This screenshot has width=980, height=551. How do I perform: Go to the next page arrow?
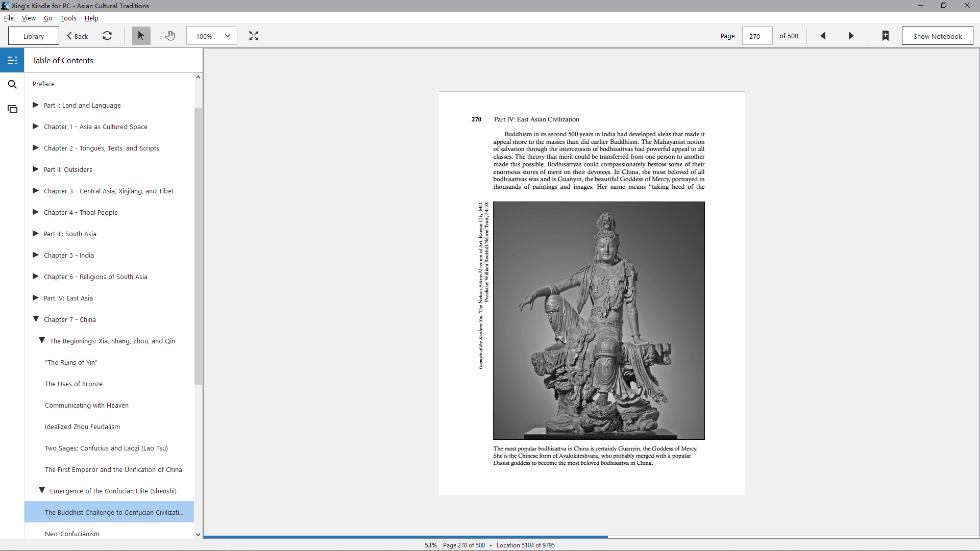[x=851, y=36]
